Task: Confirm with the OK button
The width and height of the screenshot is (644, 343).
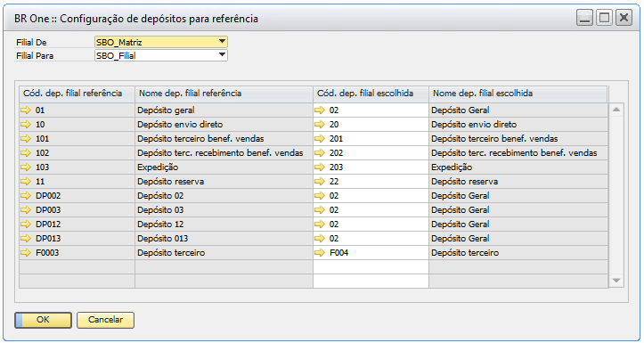Action: [43, 320]
